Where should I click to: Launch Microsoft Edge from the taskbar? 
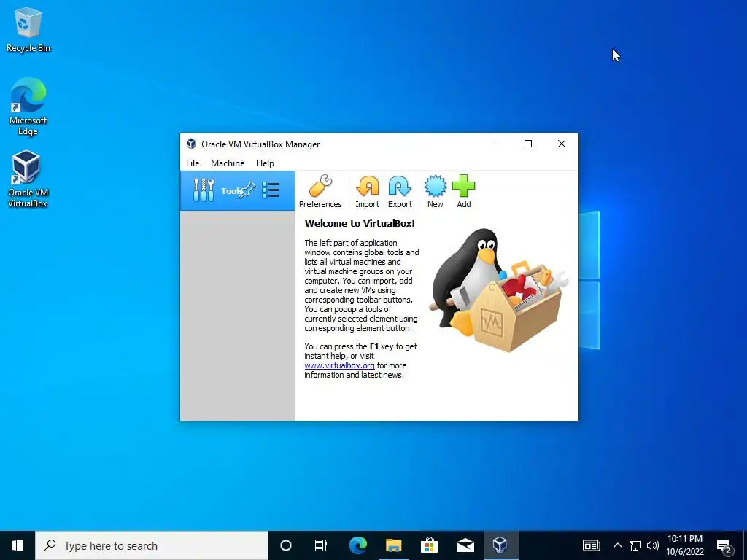[357, 545]
